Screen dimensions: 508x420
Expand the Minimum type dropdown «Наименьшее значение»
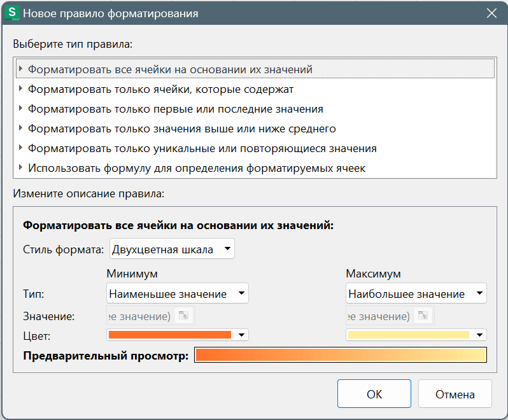177,294
